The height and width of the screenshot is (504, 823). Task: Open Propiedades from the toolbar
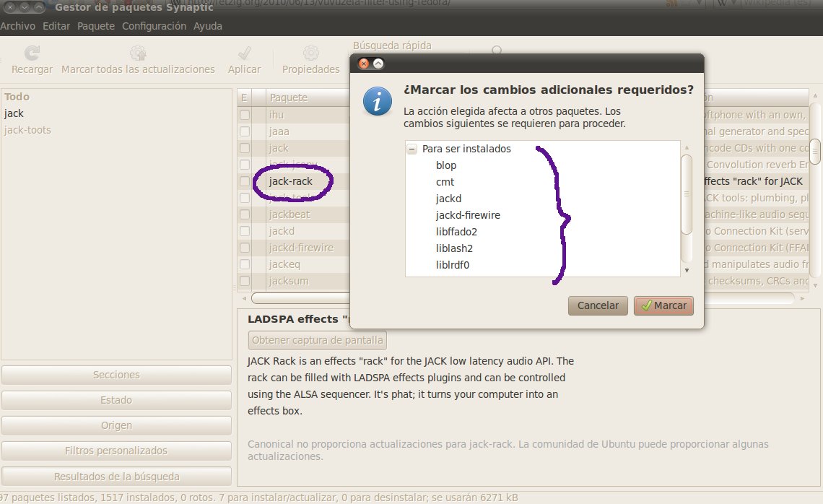310,53
